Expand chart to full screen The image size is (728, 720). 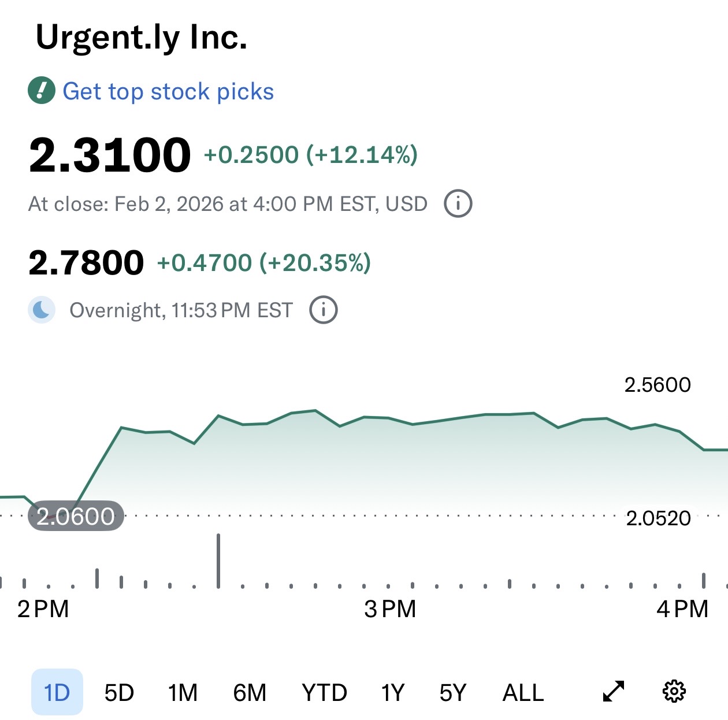click(x=613, y=691)
